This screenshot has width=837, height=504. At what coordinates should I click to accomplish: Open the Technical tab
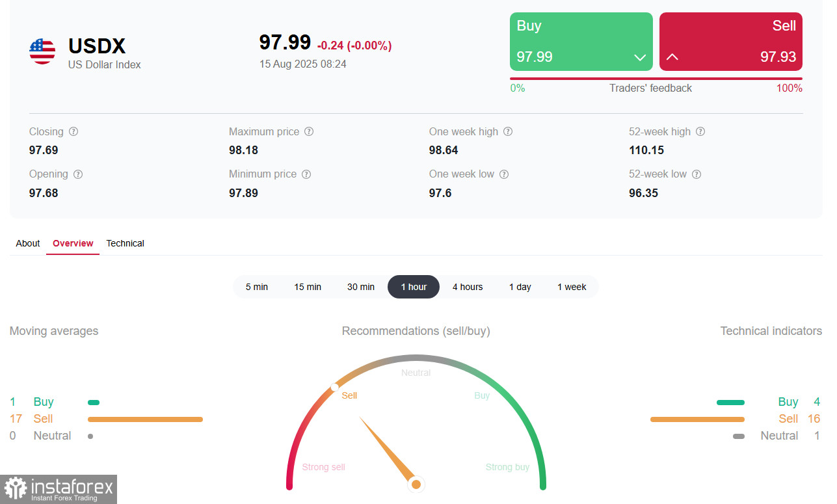(x=125, y=243)
